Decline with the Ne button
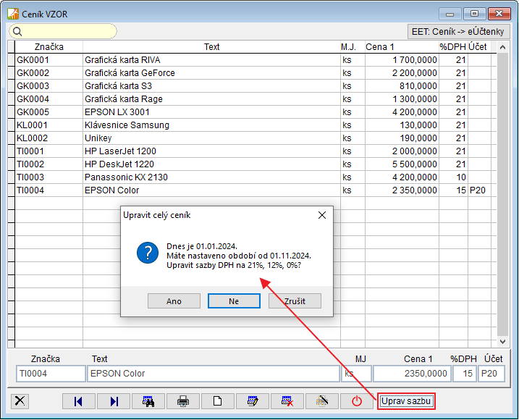 (x=234, y=301)
